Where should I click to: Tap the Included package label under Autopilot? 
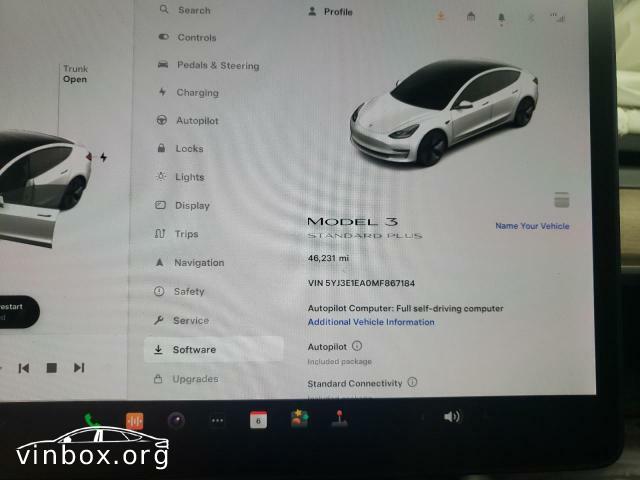pos(340,362)
